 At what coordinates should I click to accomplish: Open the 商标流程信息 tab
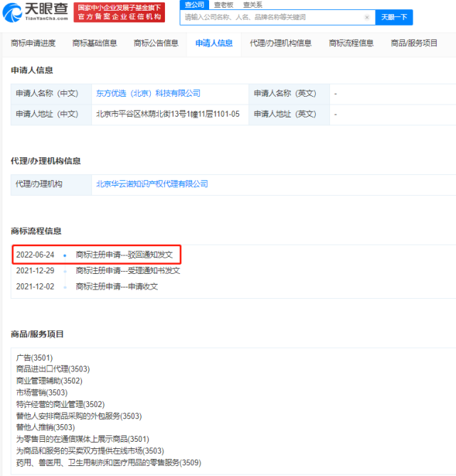click(x=351, y=43)
